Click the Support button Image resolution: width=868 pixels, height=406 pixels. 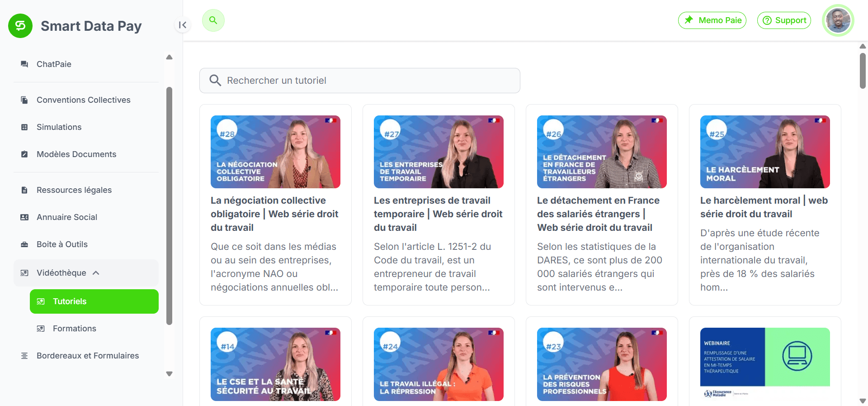pos(784,20)
